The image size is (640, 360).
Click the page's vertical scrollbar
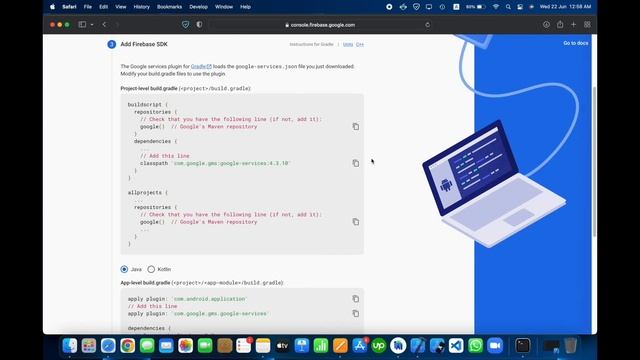pos(594,161)
